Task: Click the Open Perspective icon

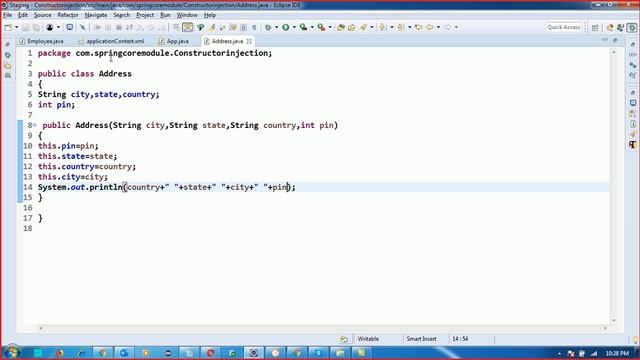Action: 595,27
